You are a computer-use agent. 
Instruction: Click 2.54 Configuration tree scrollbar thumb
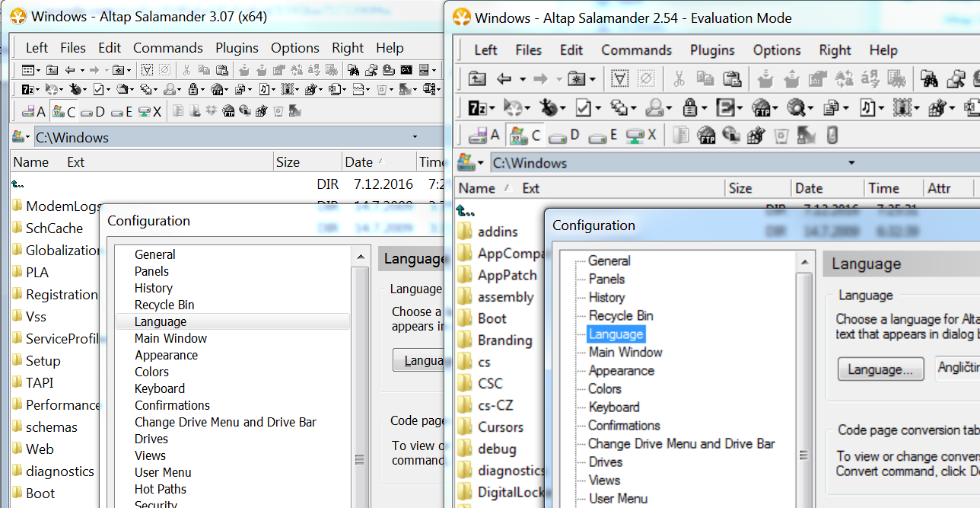point(803,455)
